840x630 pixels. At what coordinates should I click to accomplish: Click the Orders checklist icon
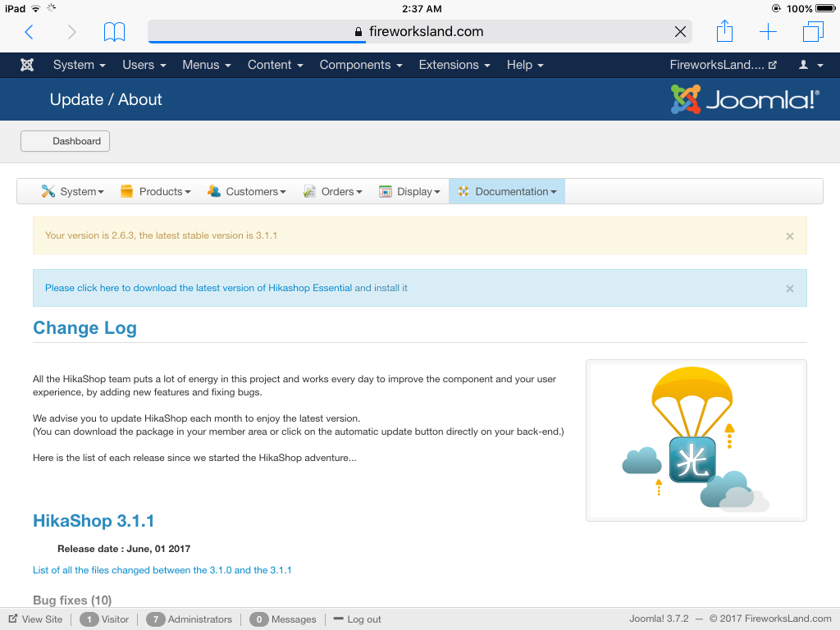point(309,191)
